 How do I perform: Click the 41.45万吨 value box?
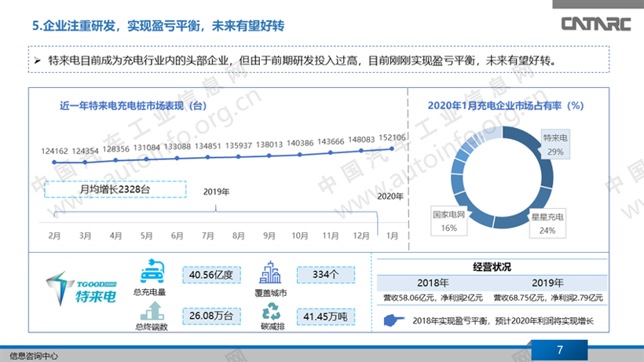click(x=326, y=317)
